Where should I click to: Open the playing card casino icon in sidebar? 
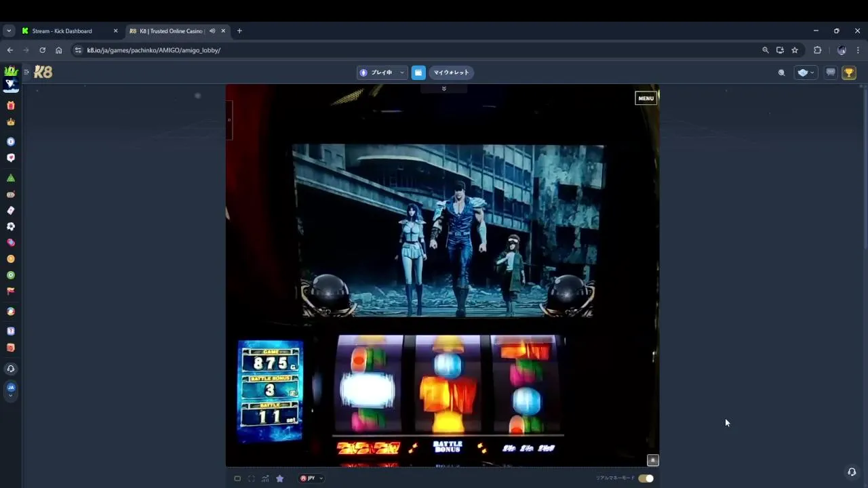(x=10, y=210)
